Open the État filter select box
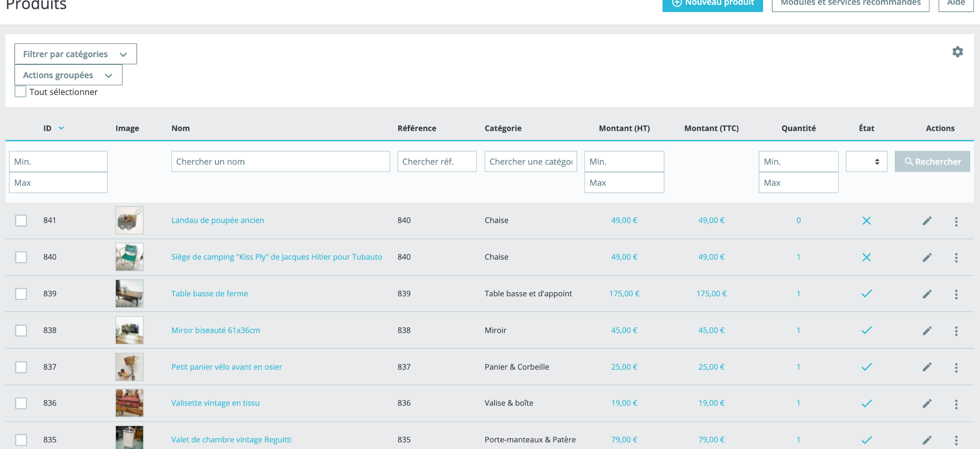 point(866,161)
